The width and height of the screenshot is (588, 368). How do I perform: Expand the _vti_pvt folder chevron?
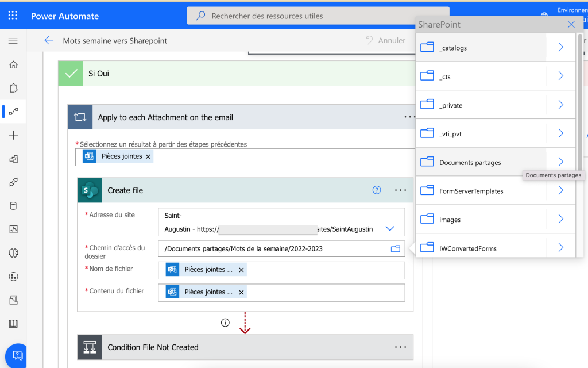560,133
